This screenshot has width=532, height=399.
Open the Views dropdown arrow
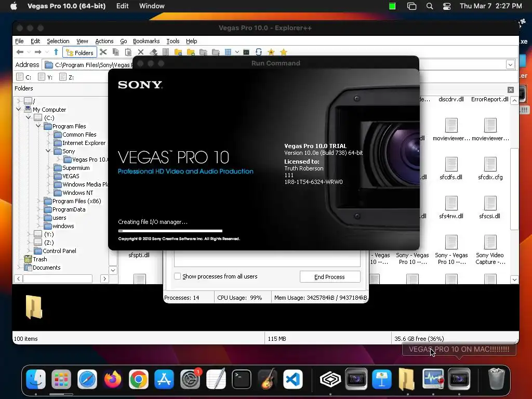tap(237, 52)
